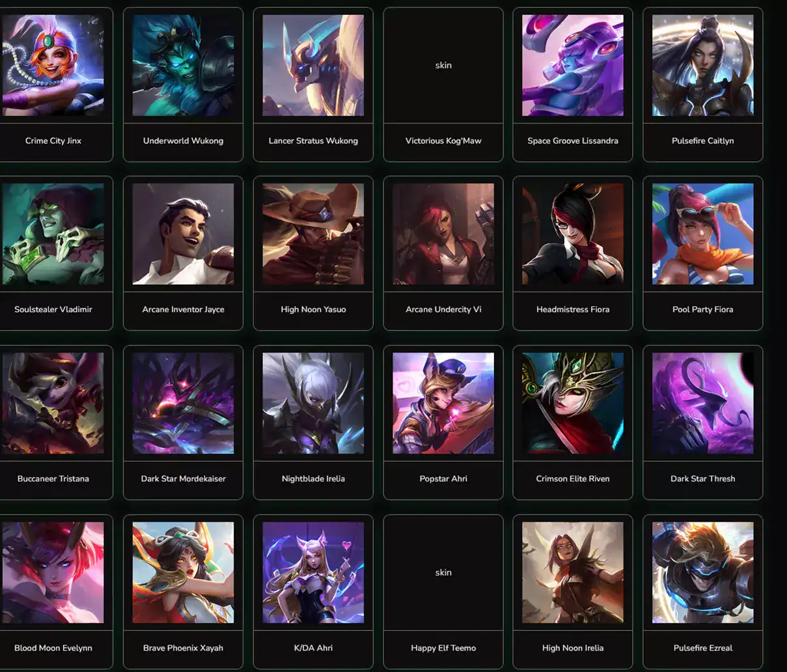This screenshot has height=672, width=787.
Task: Open the Pulsefire Caitlyn skin image
Action: (703, 65)
